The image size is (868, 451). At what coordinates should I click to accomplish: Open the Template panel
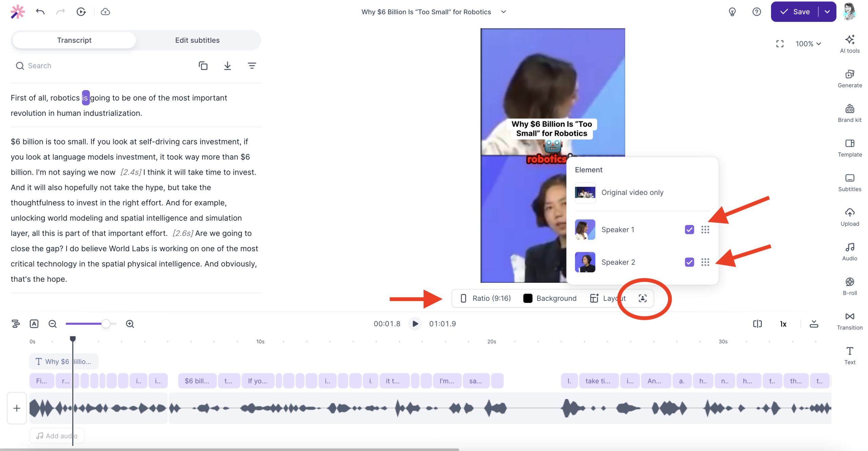tap(849, 148)
